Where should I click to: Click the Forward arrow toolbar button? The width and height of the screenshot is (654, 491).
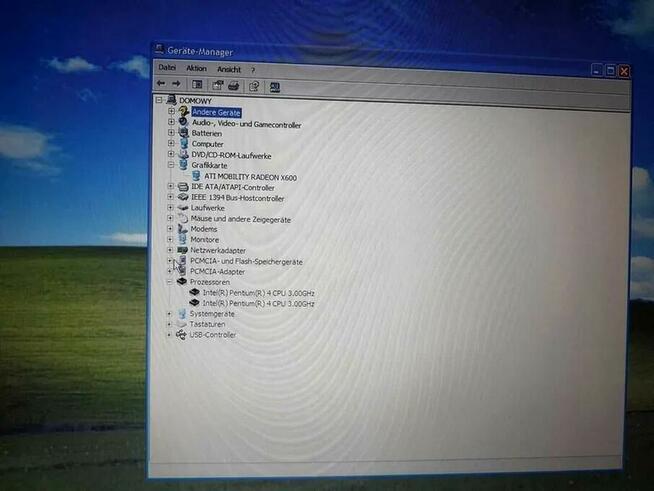[x=176, y=84]
